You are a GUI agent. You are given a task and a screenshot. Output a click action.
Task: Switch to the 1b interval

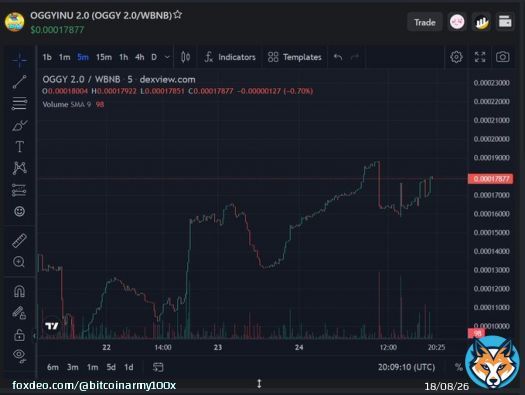point(47,57)
